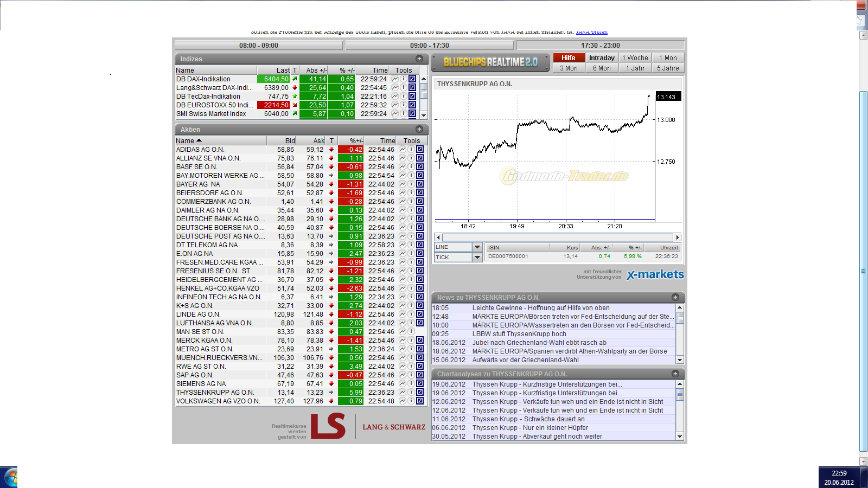Switch chart to 5 Jahre period

tap(668, 68)
